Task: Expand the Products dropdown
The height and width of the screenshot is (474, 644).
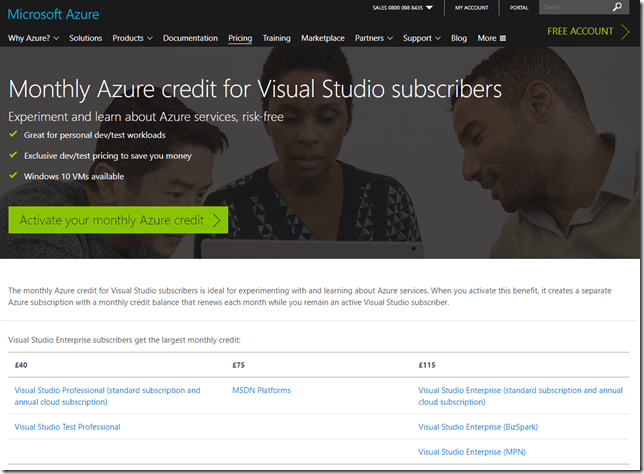Action: [x=132, y=39]
